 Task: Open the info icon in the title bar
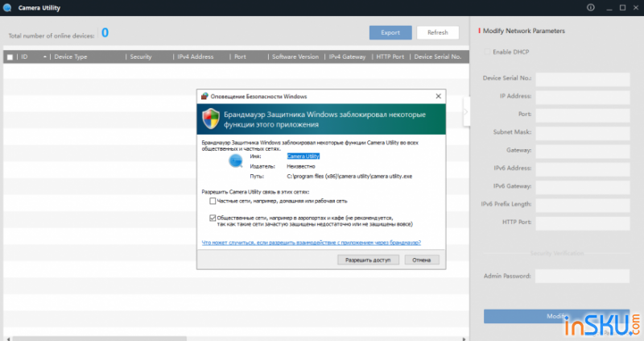(x=591, y=7)
